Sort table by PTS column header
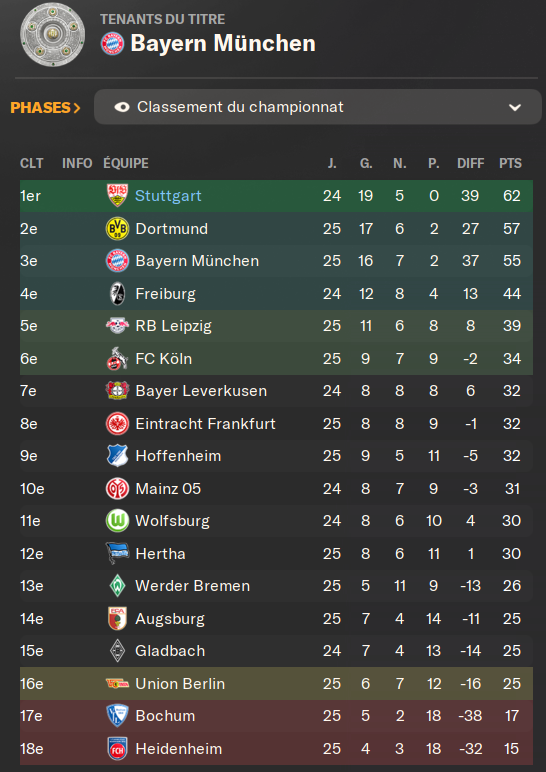This screenshot has height=772, width=546. (510, 163)
